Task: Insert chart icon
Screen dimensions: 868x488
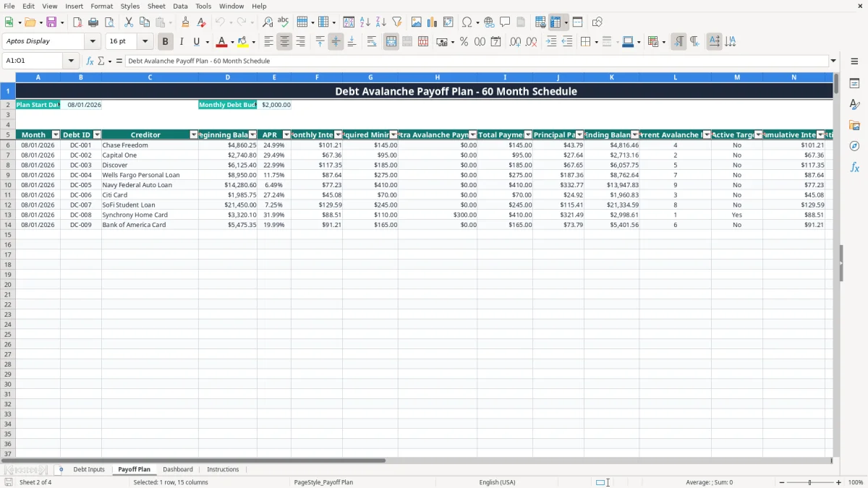Action: (x=433, y=22)
